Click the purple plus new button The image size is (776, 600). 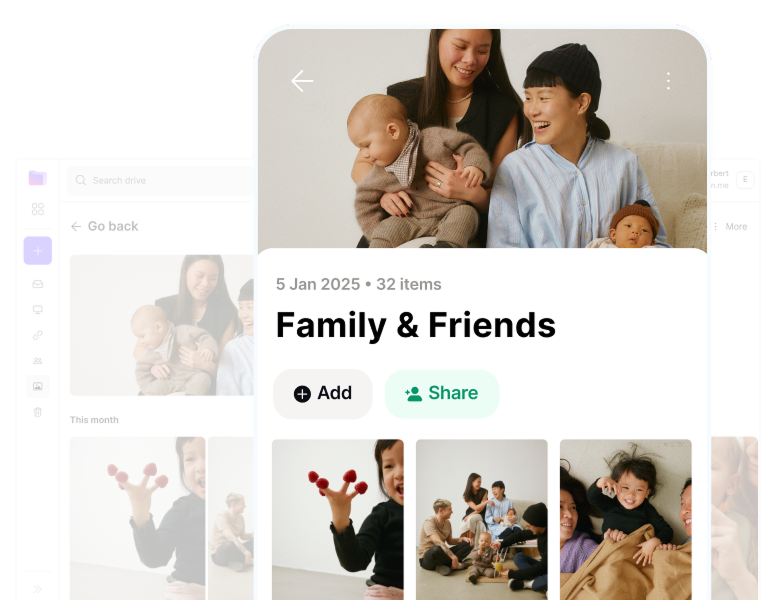click(x=38, y=250)
